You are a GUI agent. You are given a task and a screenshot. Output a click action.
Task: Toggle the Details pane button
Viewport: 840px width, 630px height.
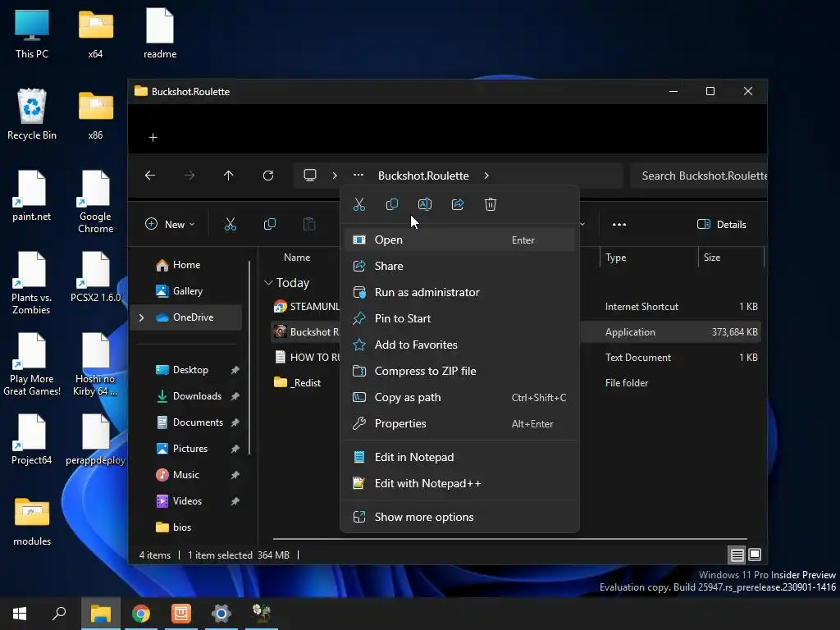point(721,225)
